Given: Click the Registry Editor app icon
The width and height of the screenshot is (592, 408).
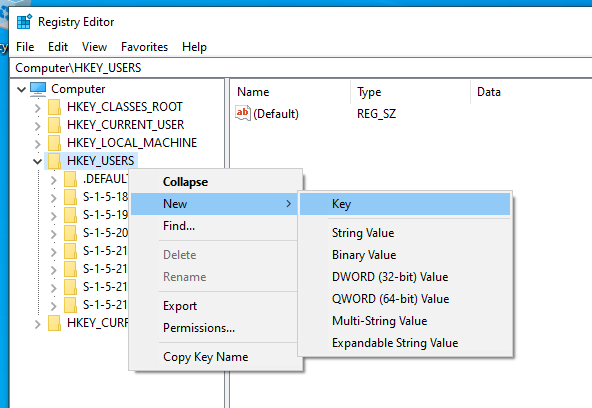Looking at the screenshot, I should click(x=24, y=22).
